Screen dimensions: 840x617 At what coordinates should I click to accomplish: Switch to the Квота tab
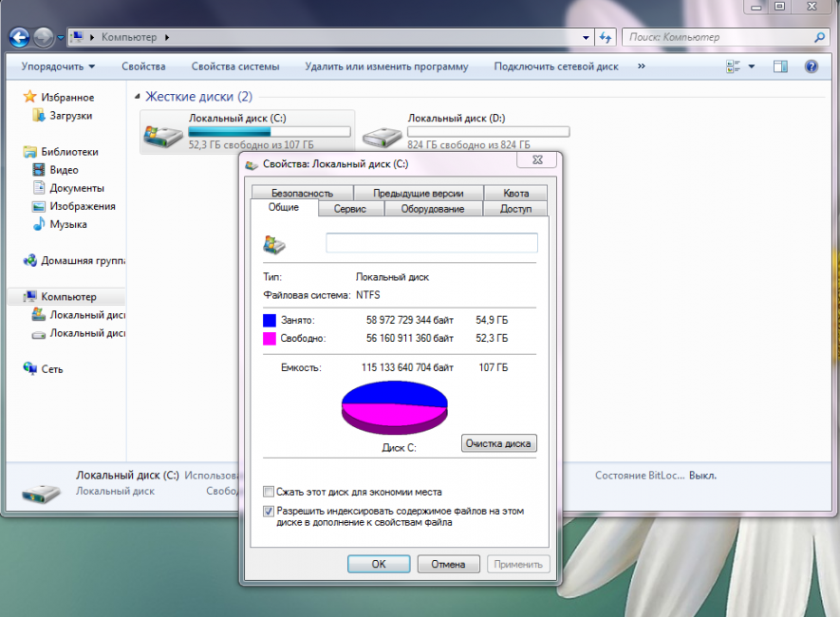click(516, 193)
